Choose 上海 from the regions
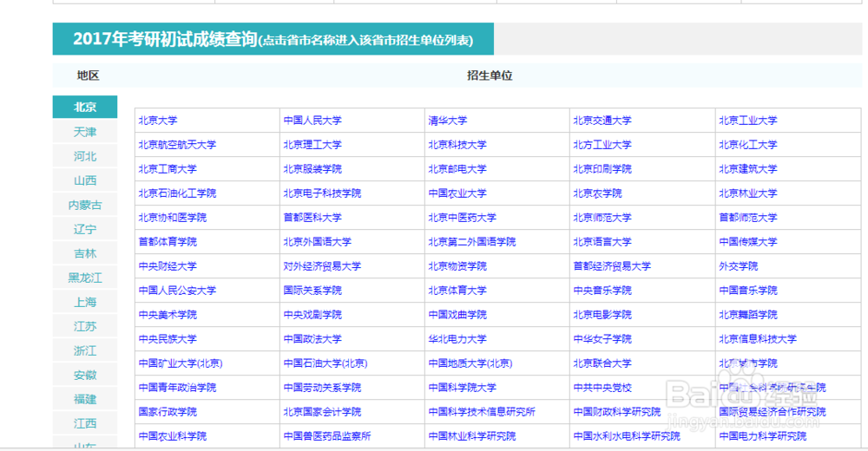The height and width of the screenshot is (451, 868). [85, 302]
